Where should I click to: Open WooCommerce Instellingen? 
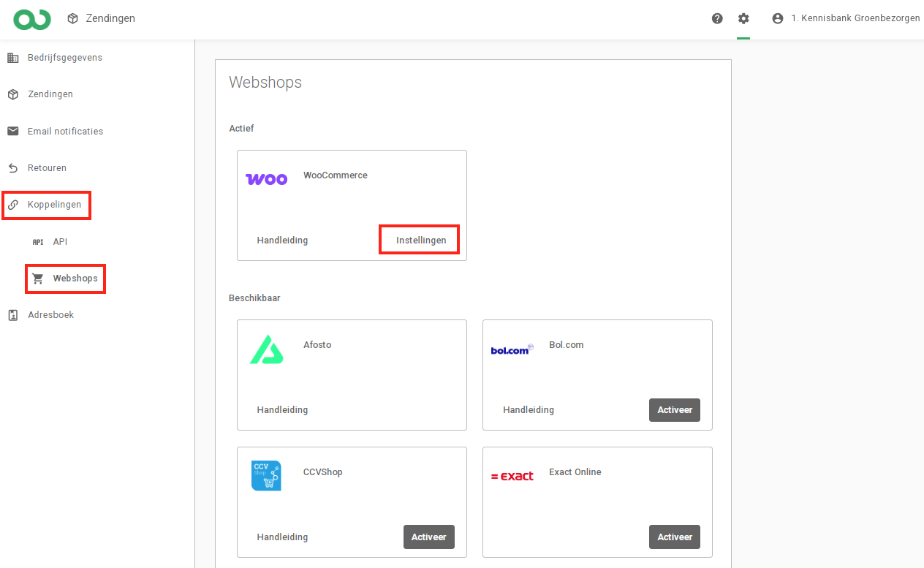[x=420, y=241]
